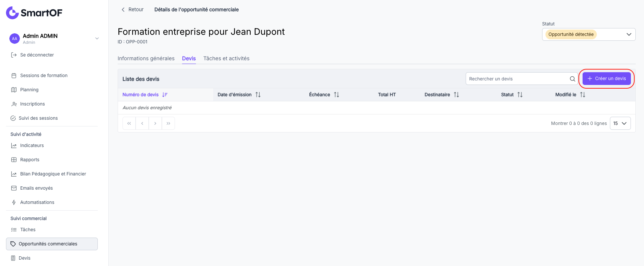Click the Inscriptions person icon
This screenshot has height=266, width=644.
click(14, 104)
